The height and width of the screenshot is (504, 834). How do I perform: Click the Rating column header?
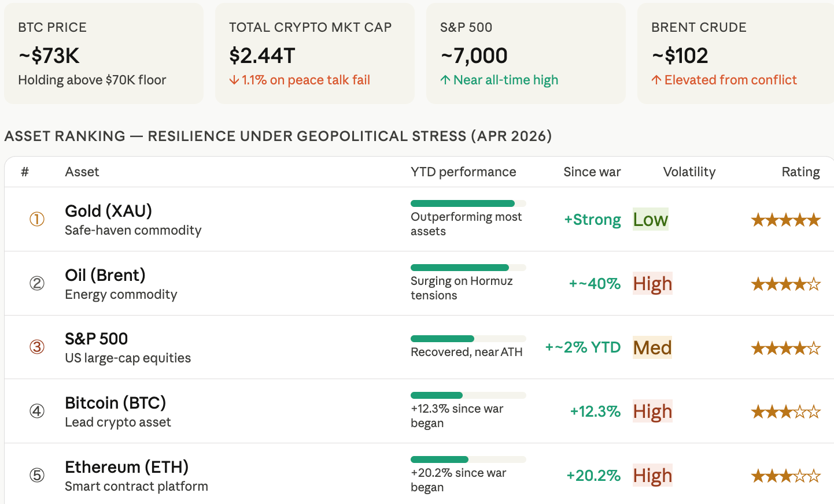(x=800, y=172)
